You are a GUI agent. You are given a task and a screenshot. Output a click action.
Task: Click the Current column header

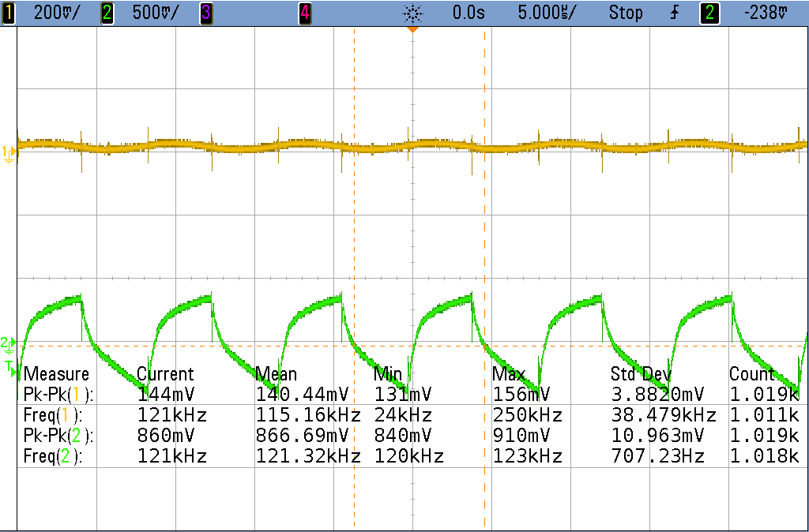165,373
